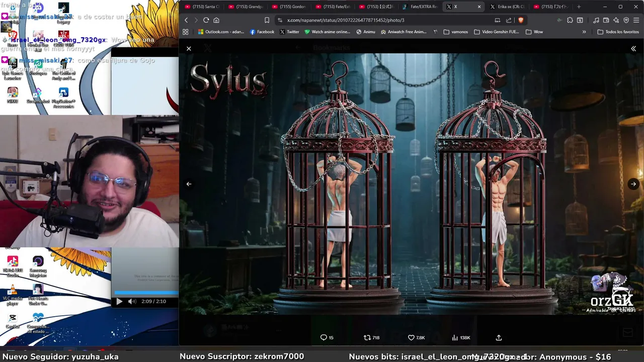Image resolution: width=644 pixels, height=362 pixels.
Task: Switch to the Santa Cl YouTube tab
Action: coord(202,7)
